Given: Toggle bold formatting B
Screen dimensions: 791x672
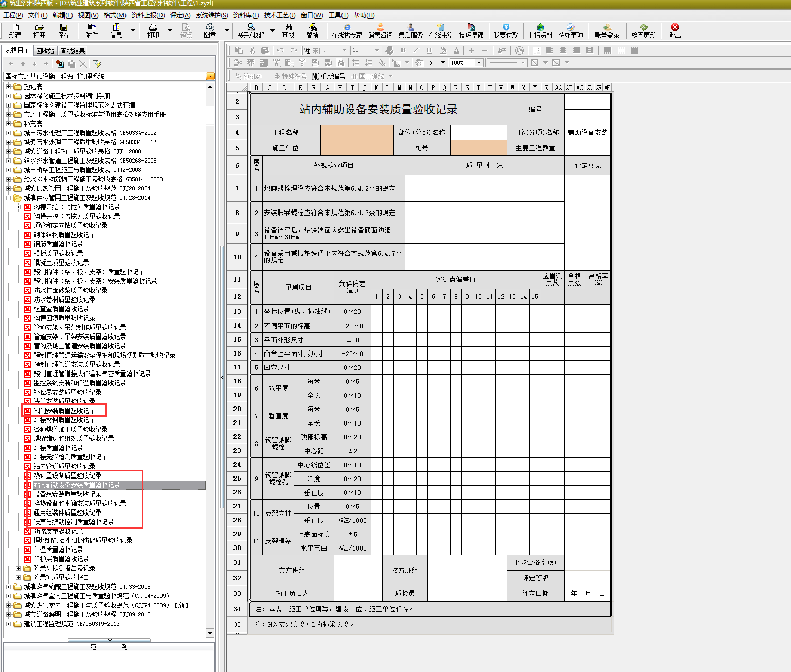Looking at the screenshot, I should pyautogui.click(x=403, y=50).
